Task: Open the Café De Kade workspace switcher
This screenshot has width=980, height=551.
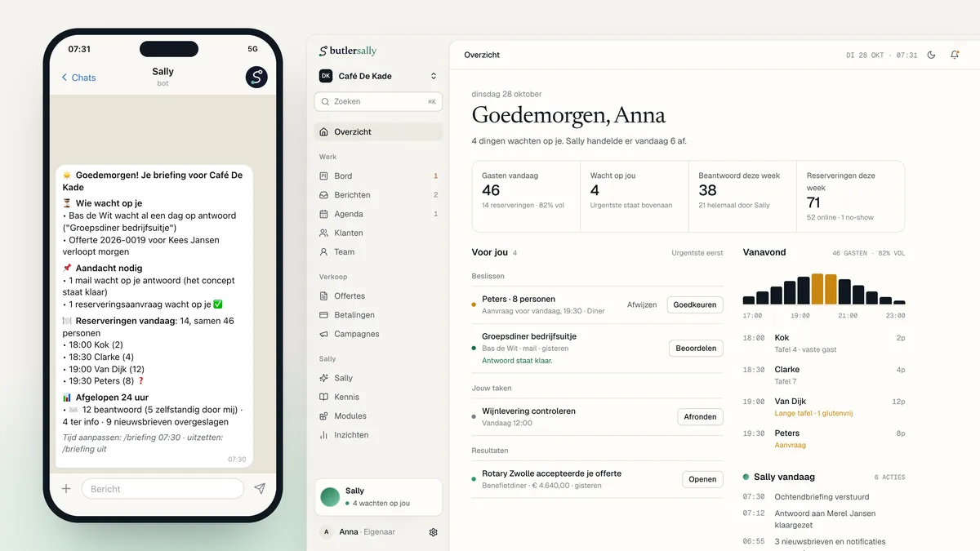Action: click(x=378, y=76)
